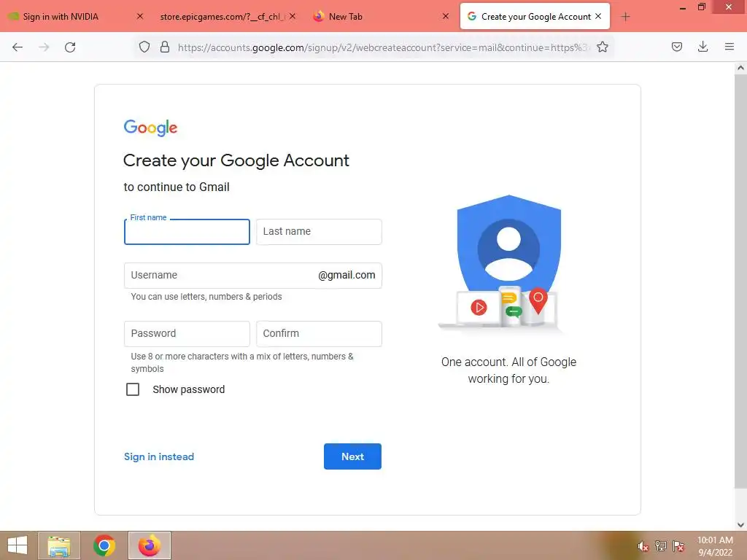Image resolution: width=747 pixels, height=560 pixels.
Task: Close the Create your Google Account tab
Action: [598, 16]
